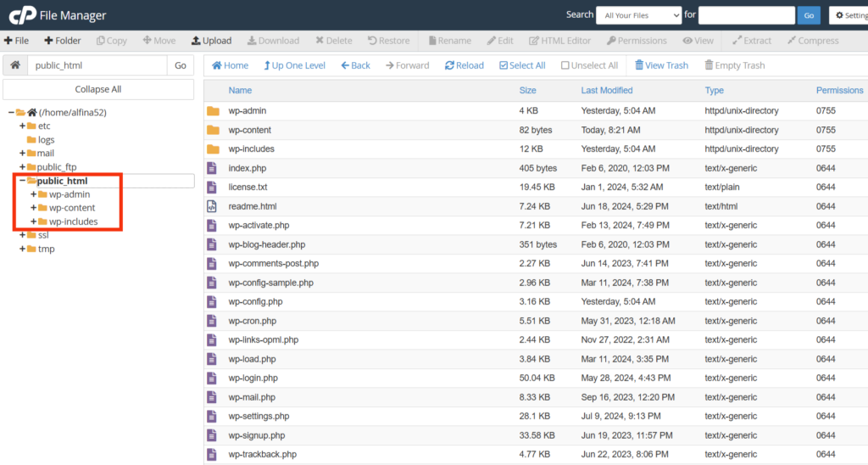868x465 pixels.
Task: Open the All Your Files search dropdown
Action: click(638, 15)
